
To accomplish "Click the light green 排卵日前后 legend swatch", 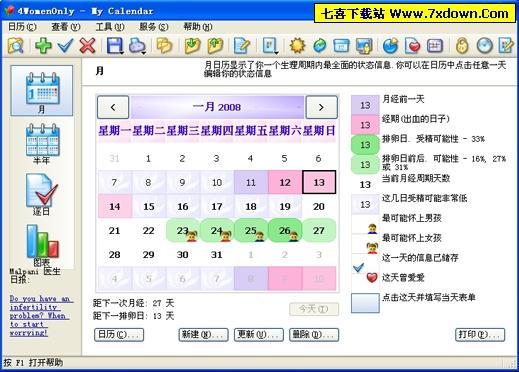I will click(365, 165).
